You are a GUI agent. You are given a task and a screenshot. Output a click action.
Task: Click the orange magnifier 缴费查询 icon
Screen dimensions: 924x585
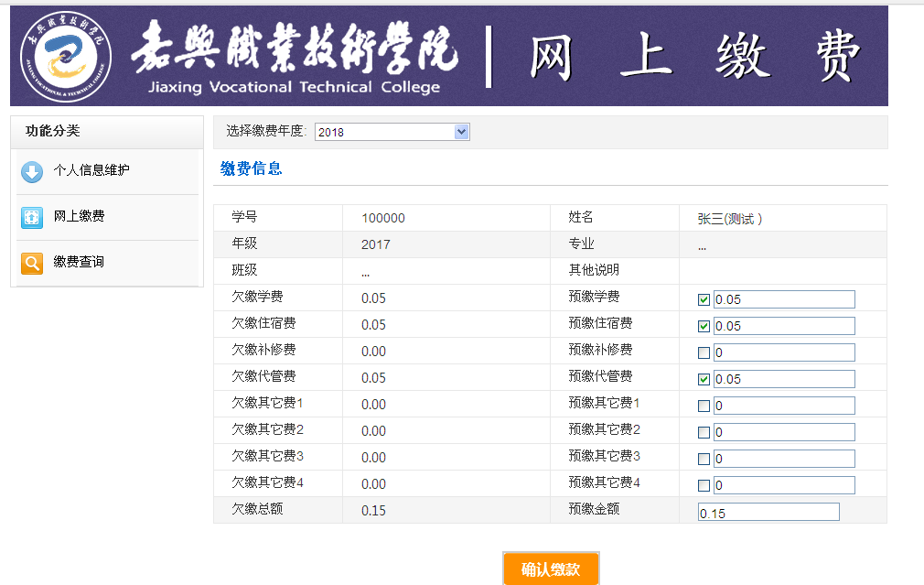click(32, 264)
